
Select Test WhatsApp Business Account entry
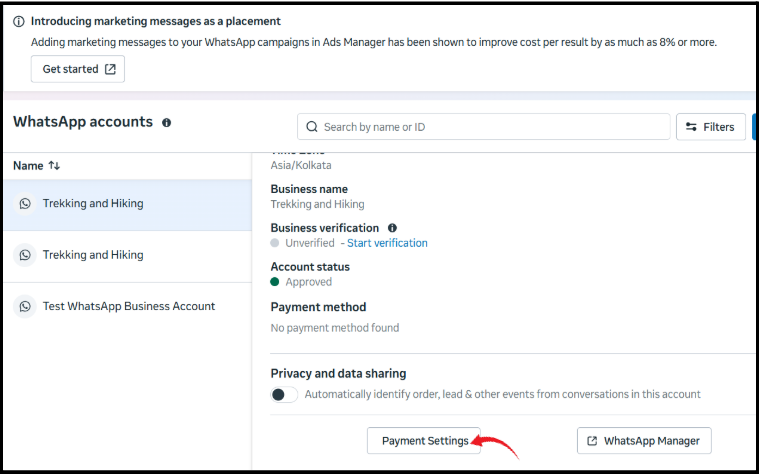click(x=128, y=307)
